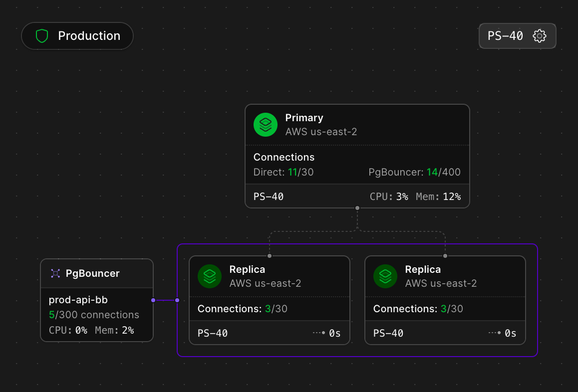Click the PgBouncer 5/300 connections text

[x=94, y=315]
